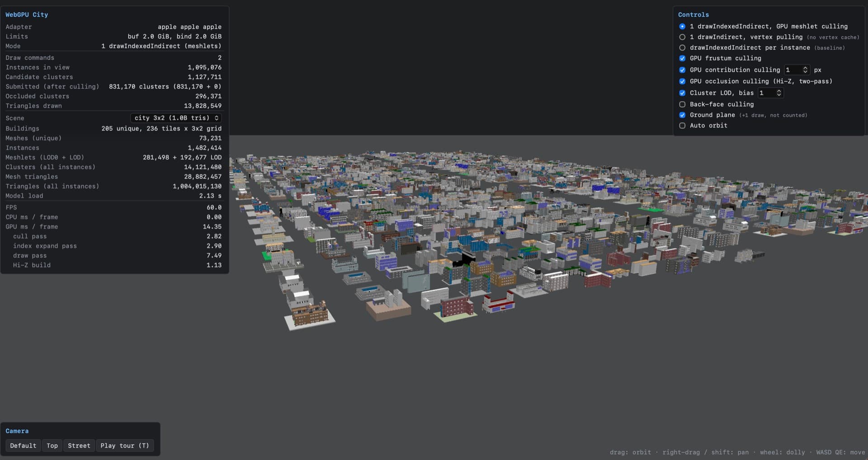Click the draw pass timing 7.49
The image size is (868, 460).
coord(214,256)
